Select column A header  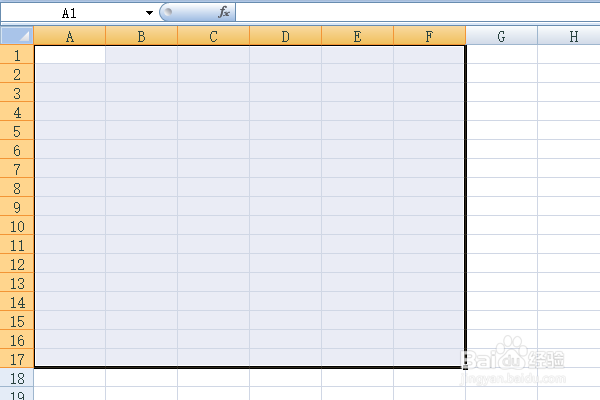click(x=70, y=36)
